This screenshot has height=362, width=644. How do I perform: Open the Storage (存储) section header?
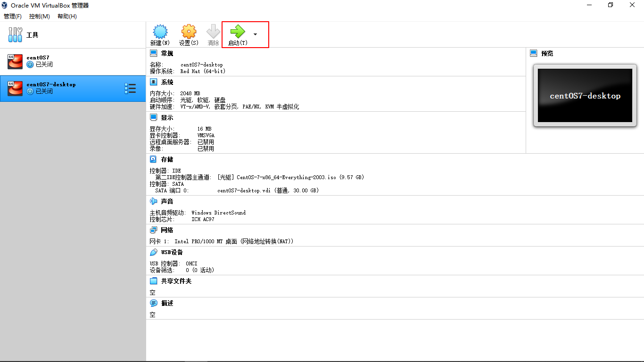pyautogui.click(x=167, y=159)
